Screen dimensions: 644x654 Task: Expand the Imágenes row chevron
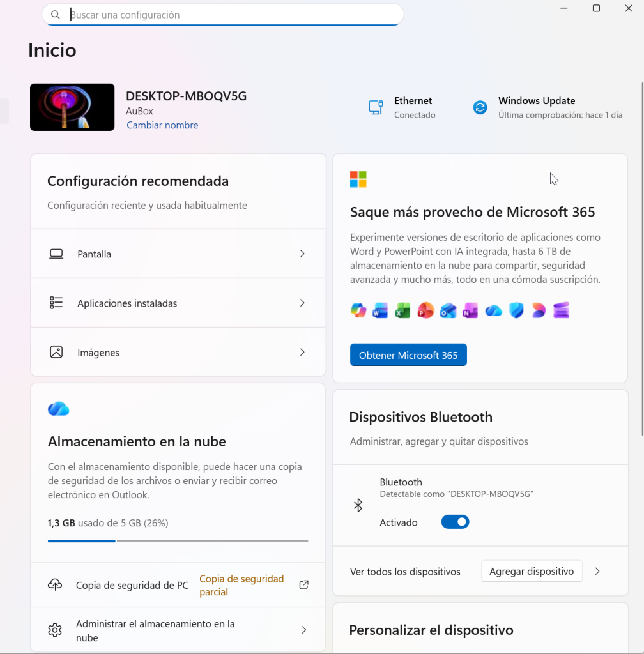point(302,352)
